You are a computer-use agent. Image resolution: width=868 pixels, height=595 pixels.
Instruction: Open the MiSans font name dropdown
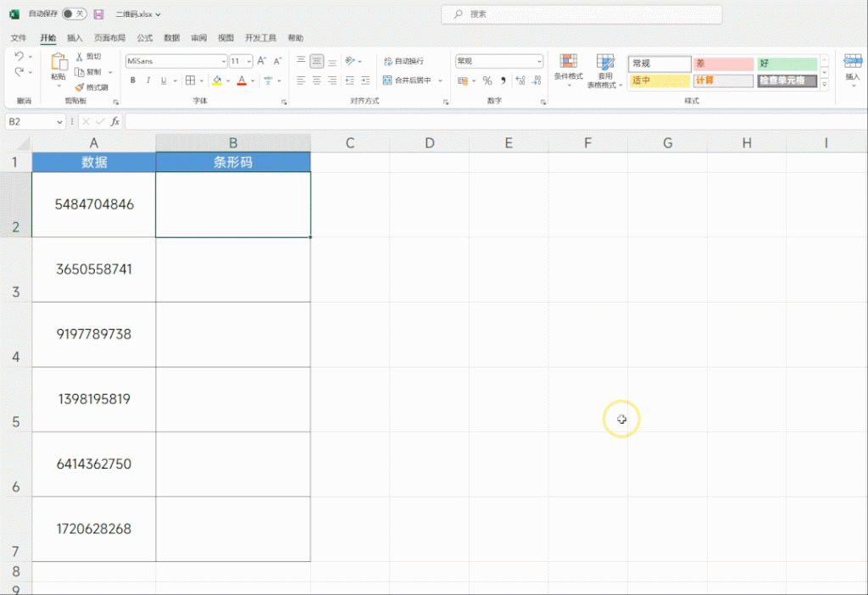pos(223,61)
